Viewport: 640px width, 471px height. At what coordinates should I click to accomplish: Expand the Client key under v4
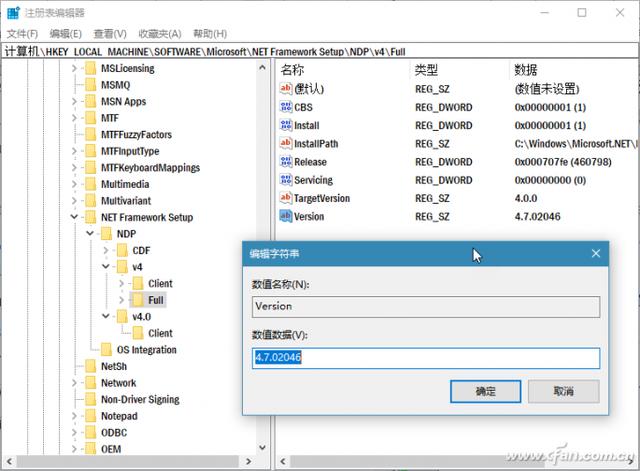click(x=121, y=284)
